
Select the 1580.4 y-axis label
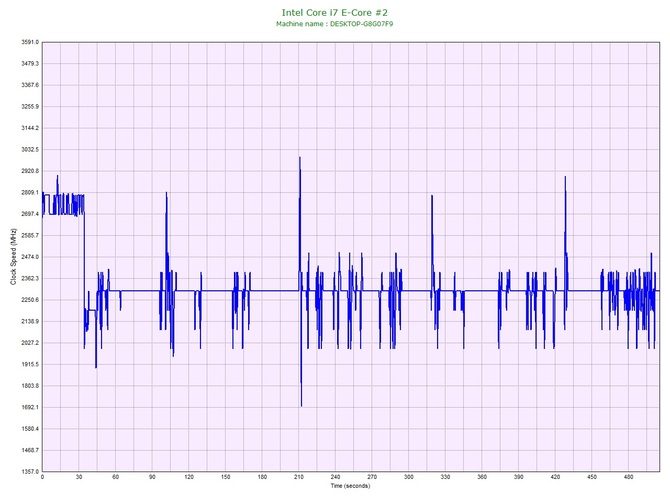[30, 429]
